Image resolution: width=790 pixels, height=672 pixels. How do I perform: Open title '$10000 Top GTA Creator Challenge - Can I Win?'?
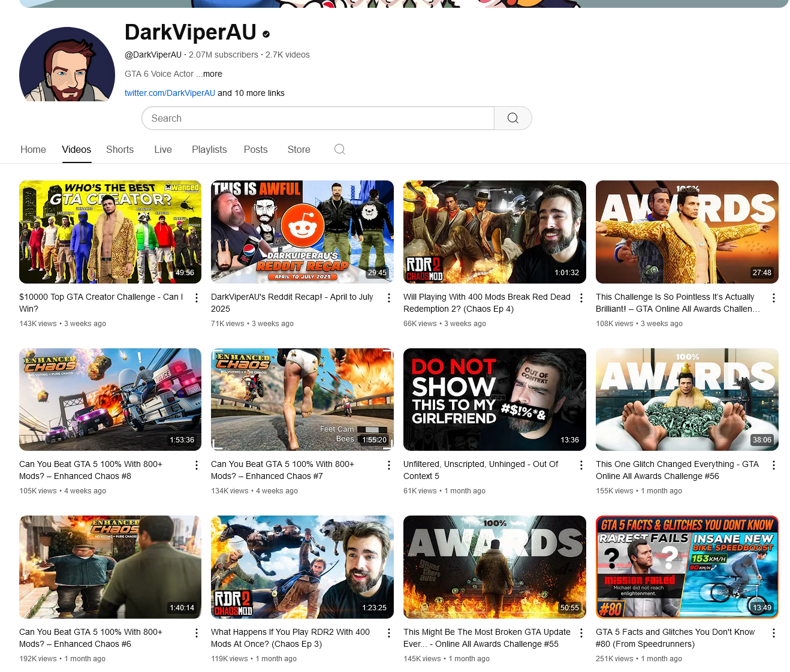click(101, 303)
